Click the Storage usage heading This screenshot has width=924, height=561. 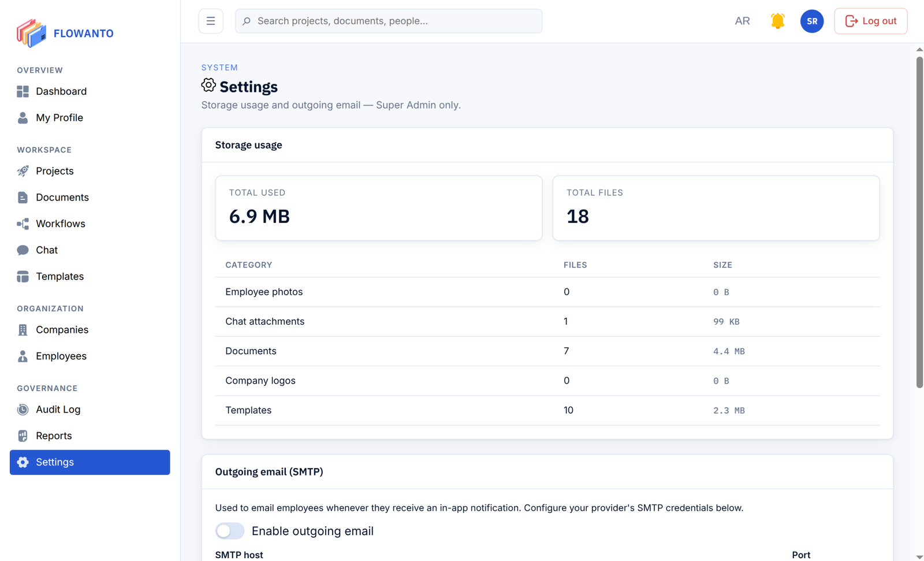coord(249,145)
